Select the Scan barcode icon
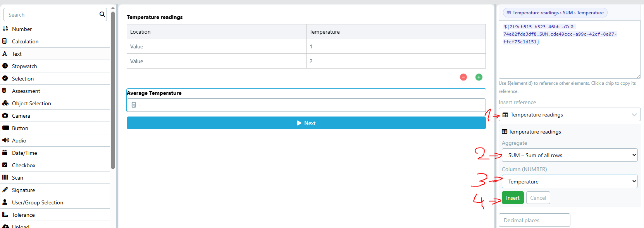Viewport: 644px width, 228px height. point(5,177)
